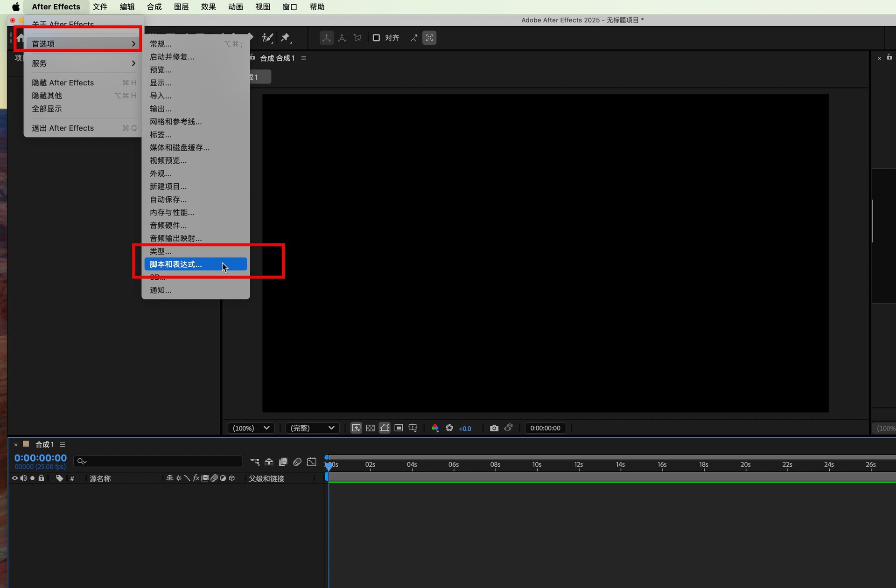Open the 完整 resolution dropdown
Image resolution: width=896 pixels, height=588 pixels.
pyautogui.click(x=312, y=428)
